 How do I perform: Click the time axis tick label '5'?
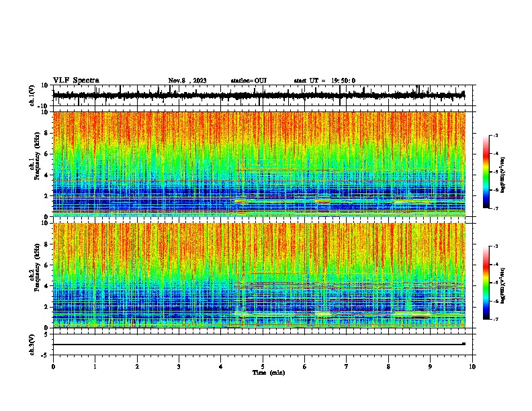pos(263,367)
